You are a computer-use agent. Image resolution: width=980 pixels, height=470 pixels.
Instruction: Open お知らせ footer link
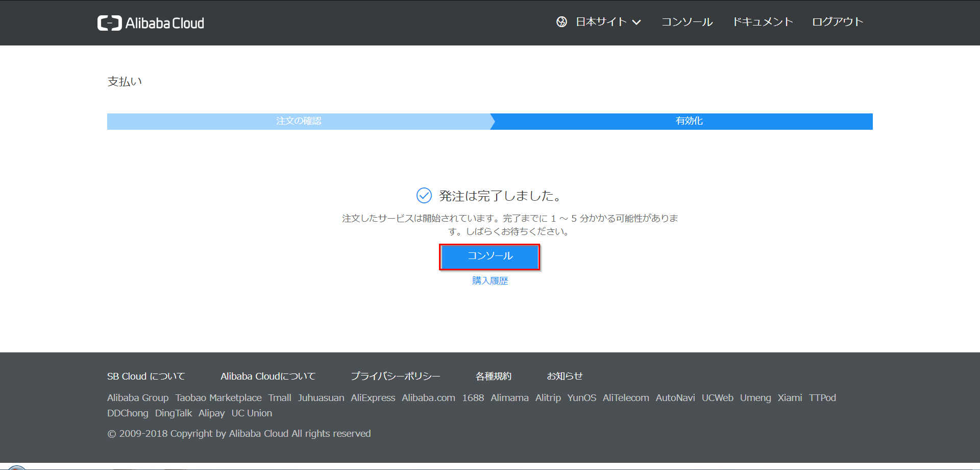[x=565, y=377]
